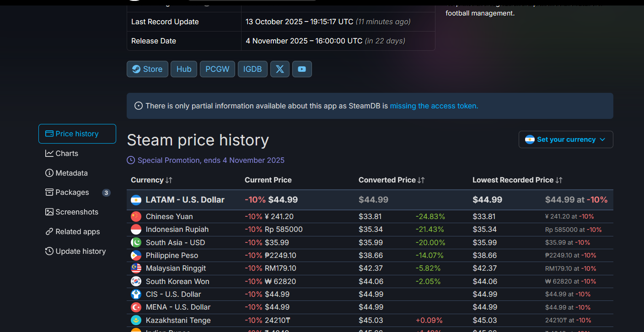The width and height of the screenshot is (644, 332).
Task: Select the 'Philippine Peso' row label
Action: click(172, 255)
